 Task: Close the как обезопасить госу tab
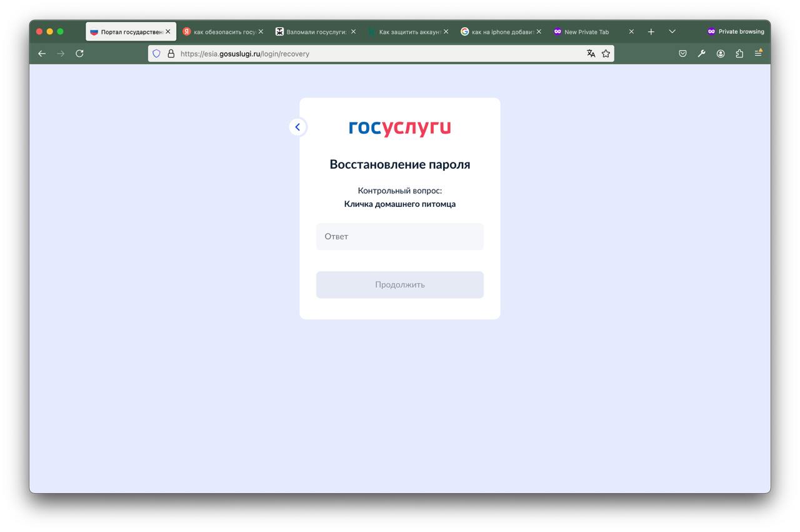tap(261, 31)
